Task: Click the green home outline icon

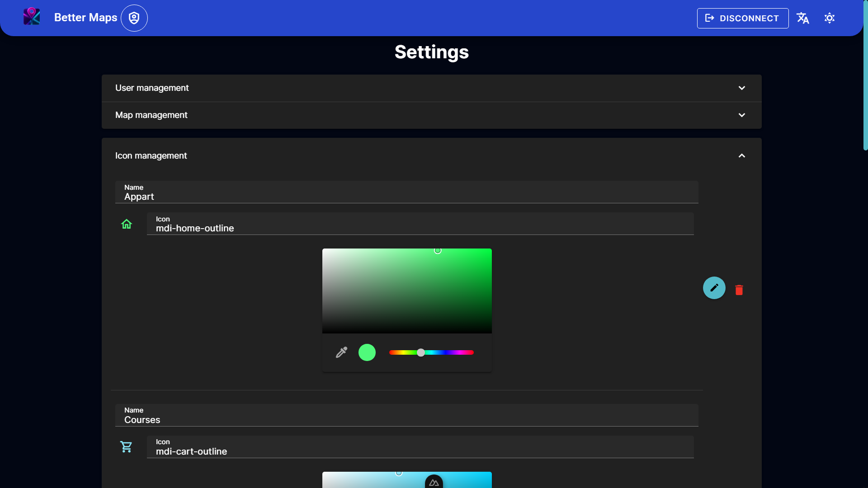Action: tap(127, 224)
